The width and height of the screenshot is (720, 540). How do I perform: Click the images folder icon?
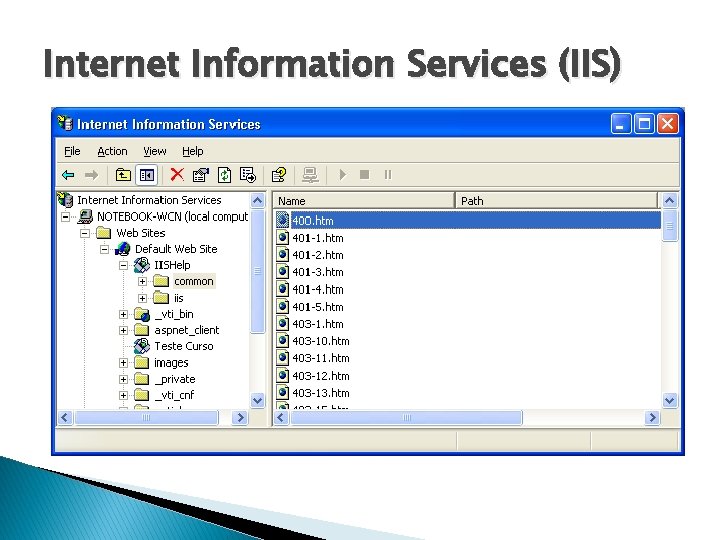[142, 363]
